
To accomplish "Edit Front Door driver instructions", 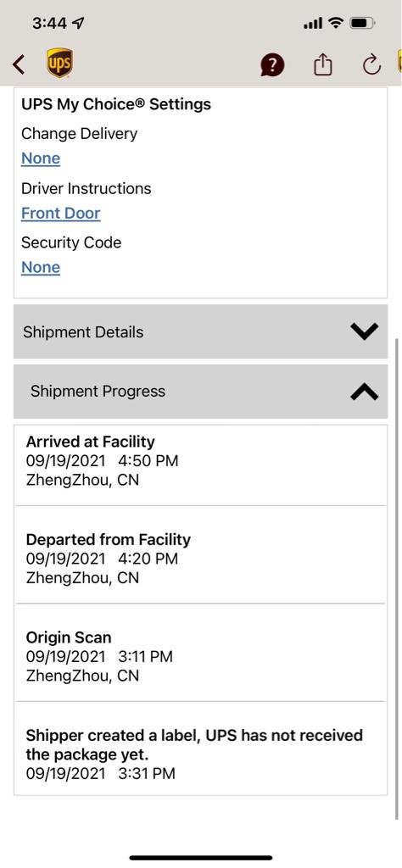I will 61,213.
